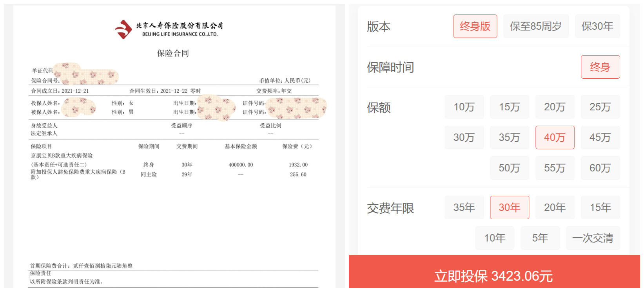644x292 pixels.
Task: Click 币值单位: 人民币(元) text
Action: (x=285, y=81)
